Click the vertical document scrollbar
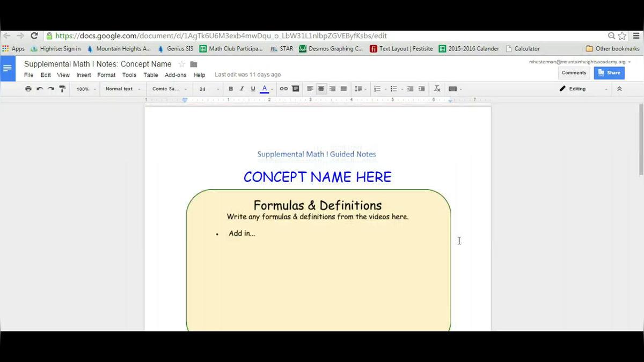This screenshot has height=362, width=644. pos(641,140)
